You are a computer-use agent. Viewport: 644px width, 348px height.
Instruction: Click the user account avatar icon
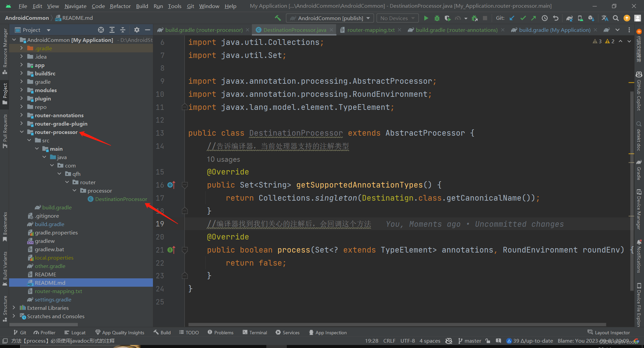(638, 18)
